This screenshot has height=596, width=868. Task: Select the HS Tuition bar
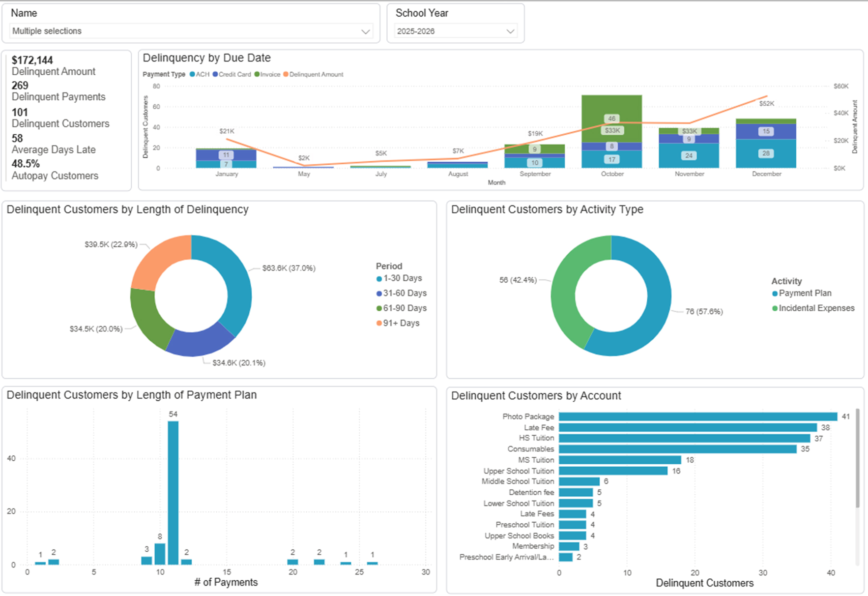pos(684,438)
